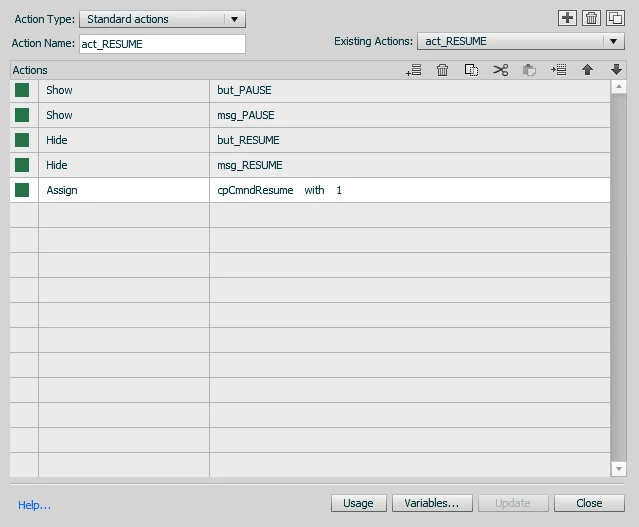
Task: Duplicate the action with top-right copy icon
Action: point(615,18)
